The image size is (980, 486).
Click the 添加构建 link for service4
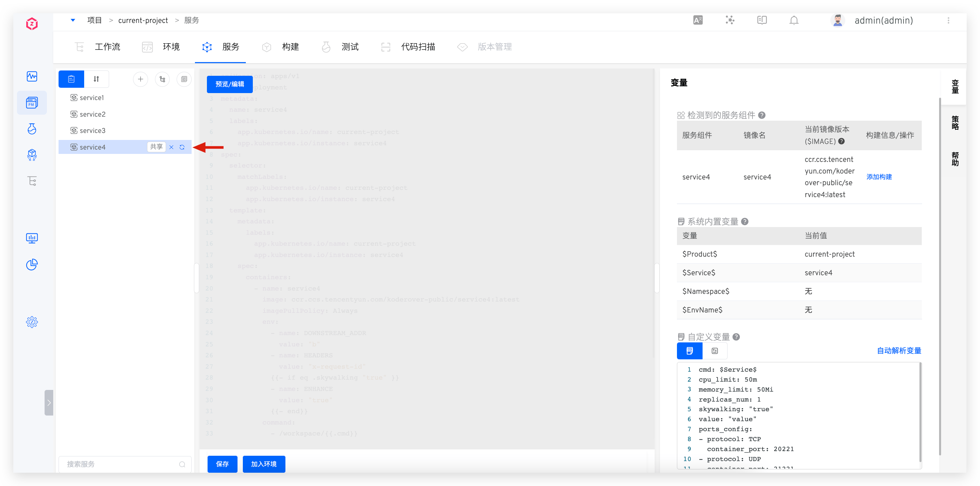(879, 177)
